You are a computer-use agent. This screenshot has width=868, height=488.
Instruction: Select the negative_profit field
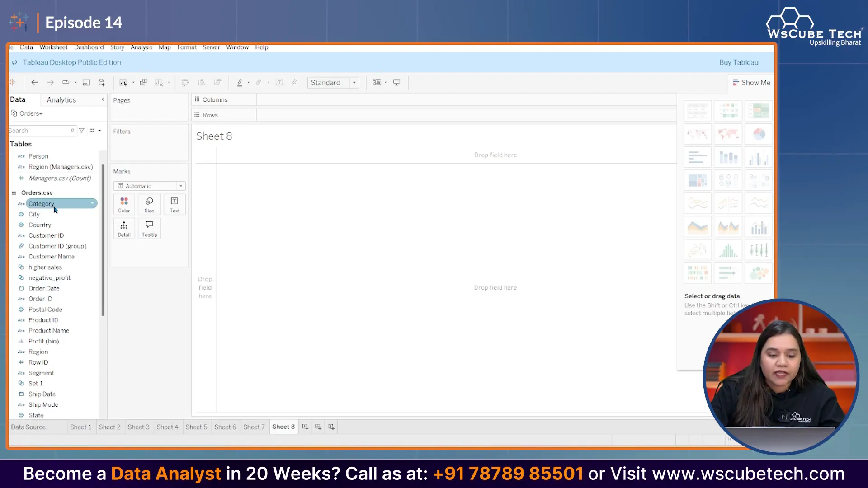49,278
